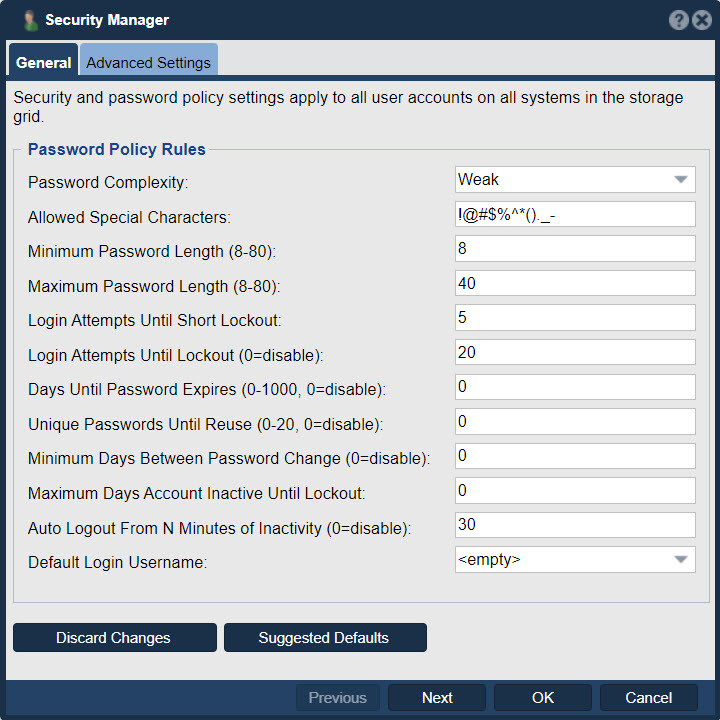This screenshot has width=720, height=720.
Task: Click the Discard Changes button
Action: click(115, 637)
